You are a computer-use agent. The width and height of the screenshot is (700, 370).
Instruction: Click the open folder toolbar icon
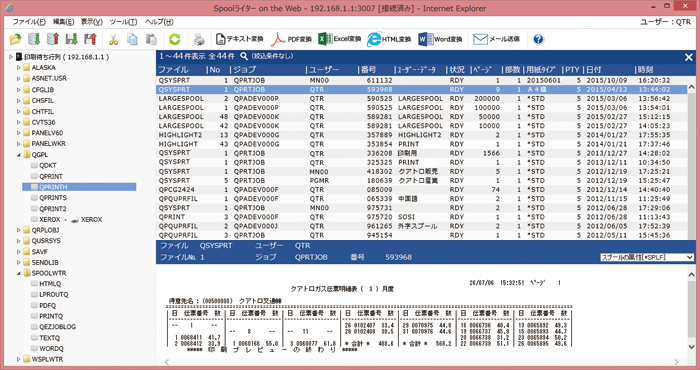pyautogui.click(x=15, y=39)
